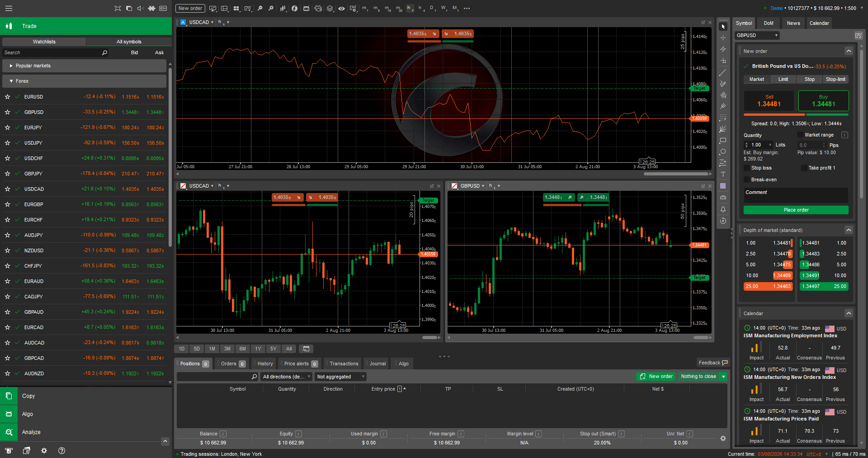Select the 1M chart period button
Screen dimensions: 868x458
tap(212, 349)
